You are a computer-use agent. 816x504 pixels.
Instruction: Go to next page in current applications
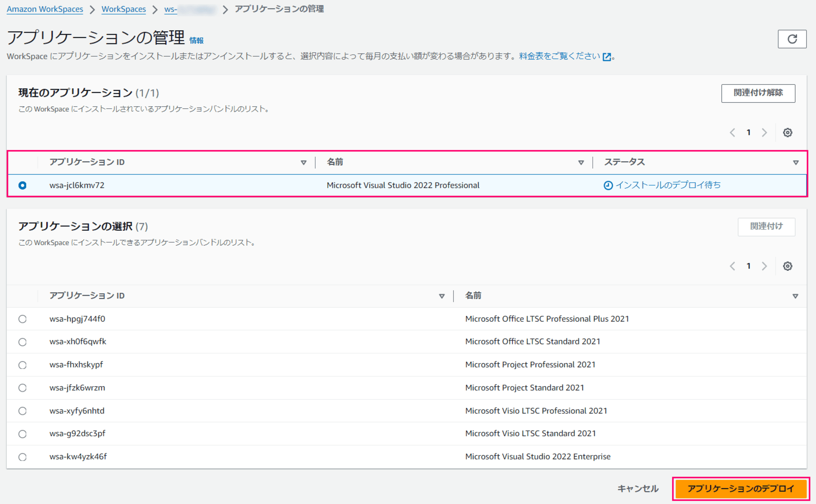click(x=764, y=133)
